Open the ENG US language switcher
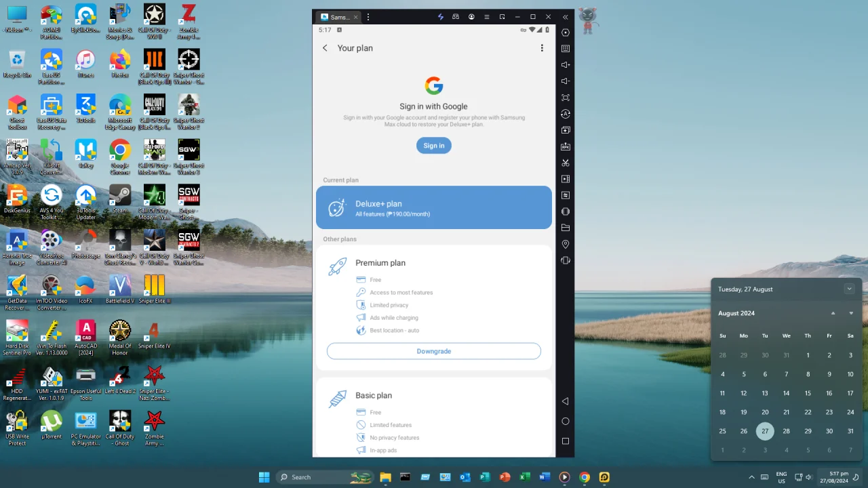The image size is (868, 488). [781, 477]
